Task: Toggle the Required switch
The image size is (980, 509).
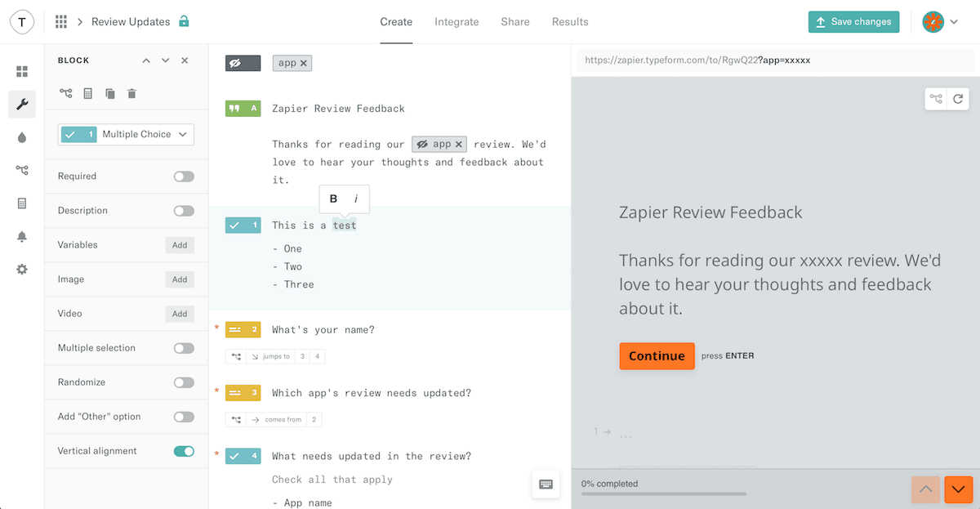Action: (184, 176)
